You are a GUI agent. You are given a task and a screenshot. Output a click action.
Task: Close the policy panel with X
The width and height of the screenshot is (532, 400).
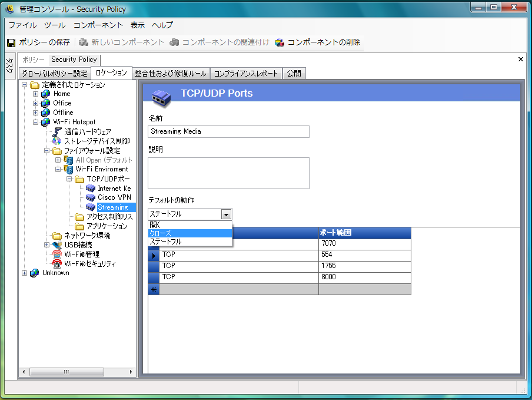click(x=521, y=59)
